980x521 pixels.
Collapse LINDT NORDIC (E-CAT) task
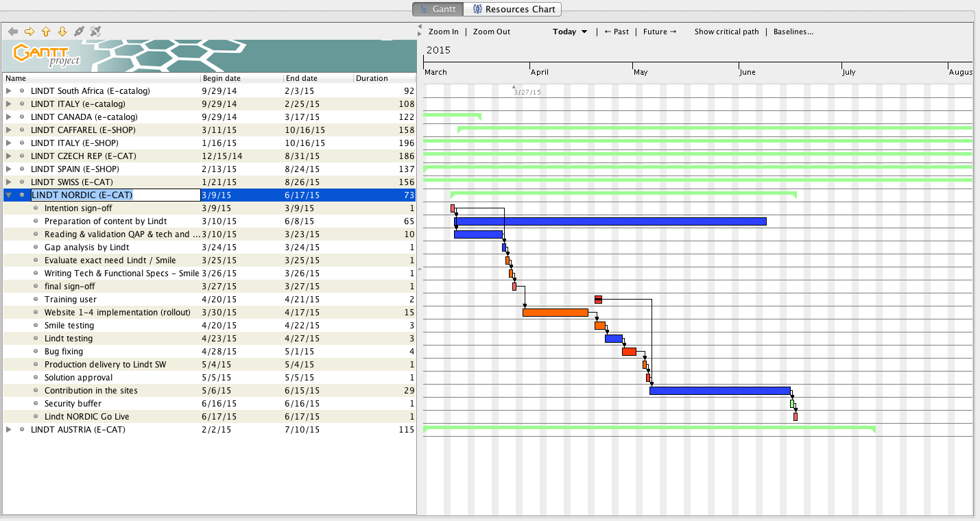(8, 195)
